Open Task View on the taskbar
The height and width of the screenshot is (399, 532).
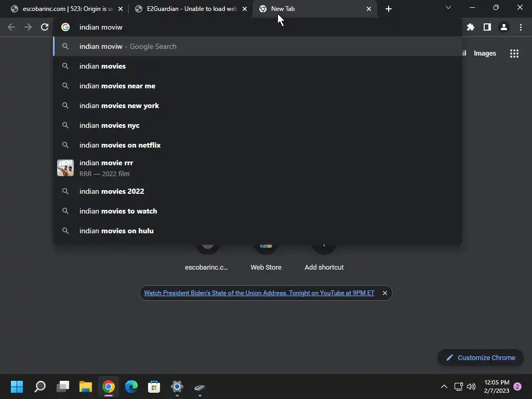tap(63, 387)
